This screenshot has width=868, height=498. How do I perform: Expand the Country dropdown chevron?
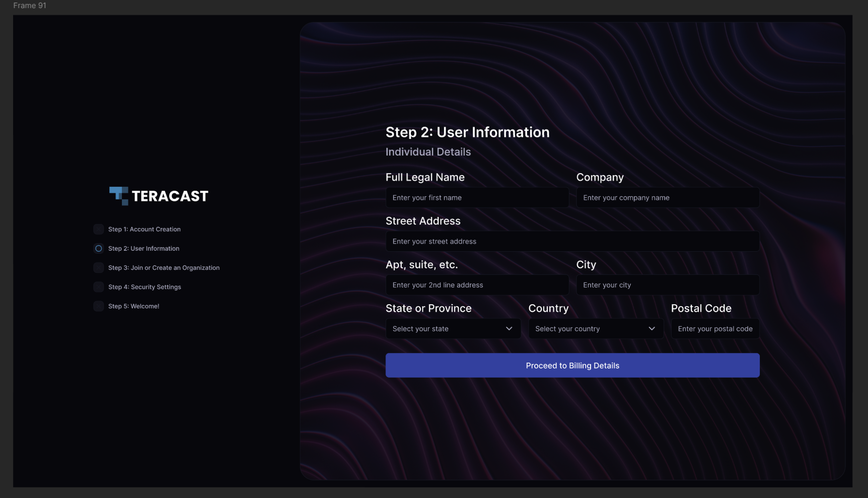pos(652,329)
